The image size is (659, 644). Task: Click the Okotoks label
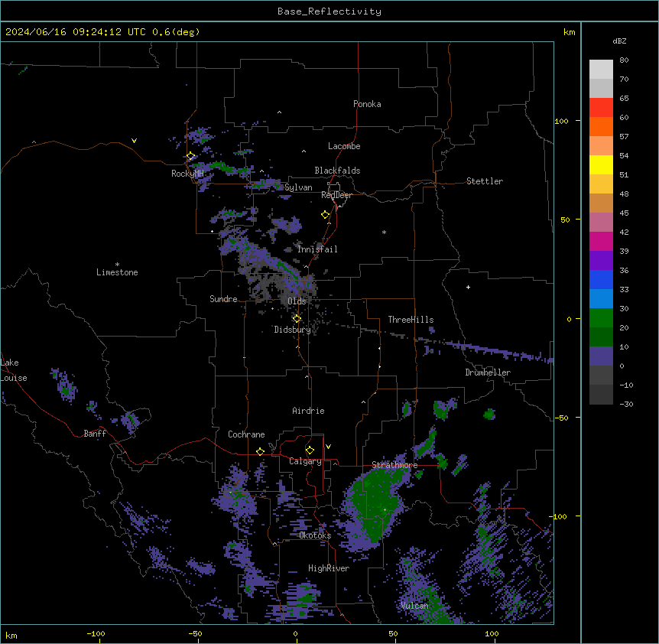coord(315,535)
